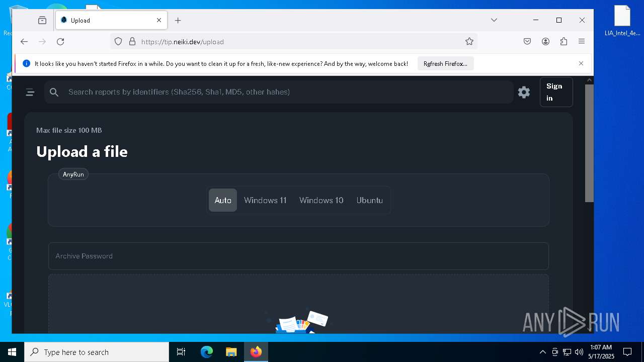Select the Windows 11 environment option
Screen dimensions: 644x362
265,200
